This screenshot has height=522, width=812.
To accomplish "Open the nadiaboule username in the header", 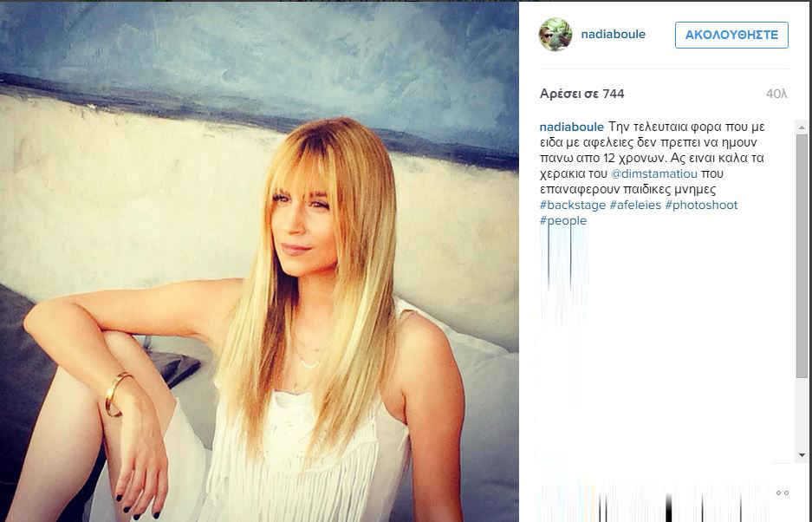I will pos(614,35).
